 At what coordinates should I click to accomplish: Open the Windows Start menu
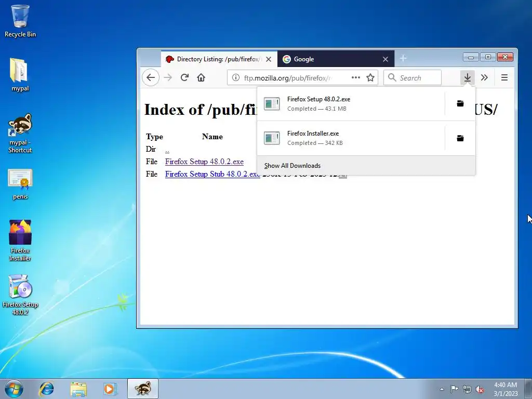14,389
